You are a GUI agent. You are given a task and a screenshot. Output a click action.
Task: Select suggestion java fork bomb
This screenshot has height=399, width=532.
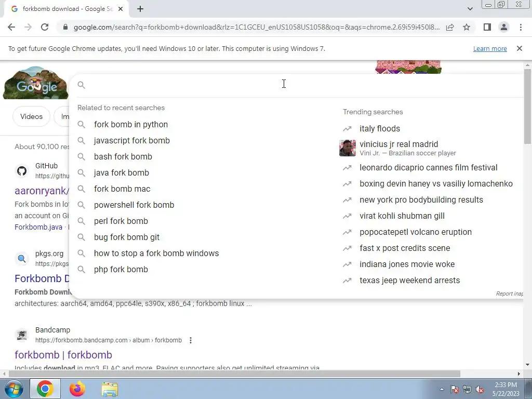[122, 172]
